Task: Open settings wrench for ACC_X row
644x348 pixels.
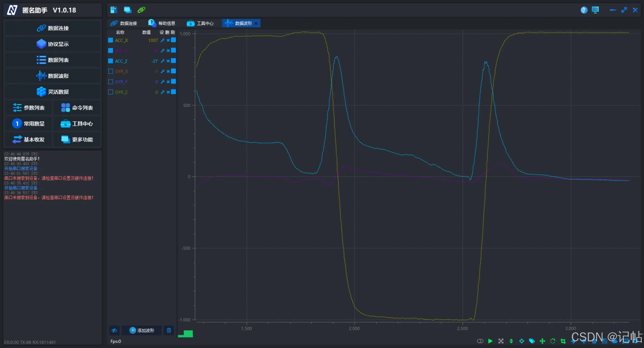Action: [163, 40]
